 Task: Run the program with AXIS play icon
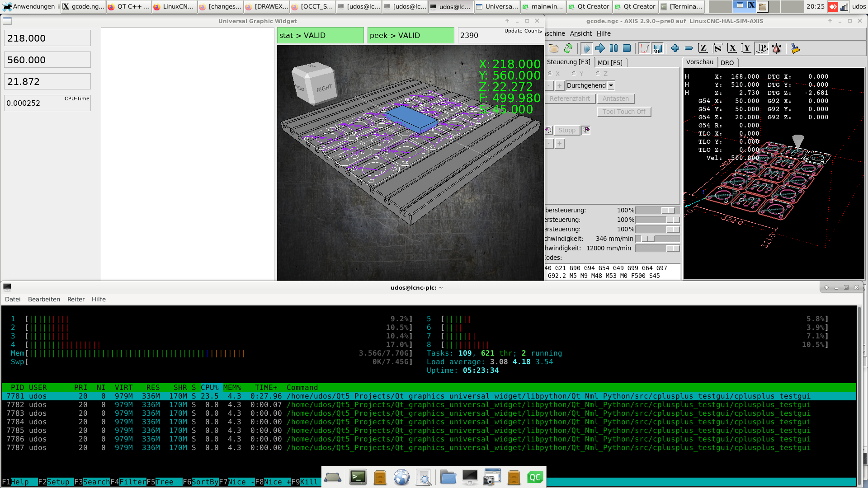click(586, 48)
